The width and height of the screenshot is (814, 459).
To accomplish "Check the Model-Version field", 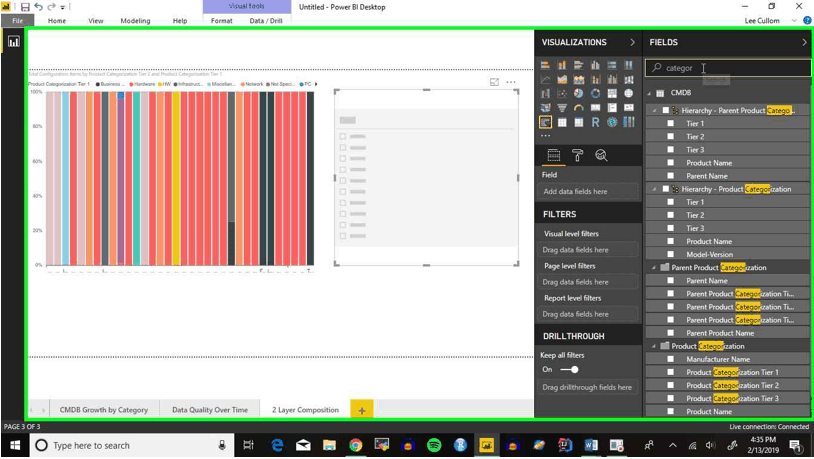I will click(x=671, y=254).
